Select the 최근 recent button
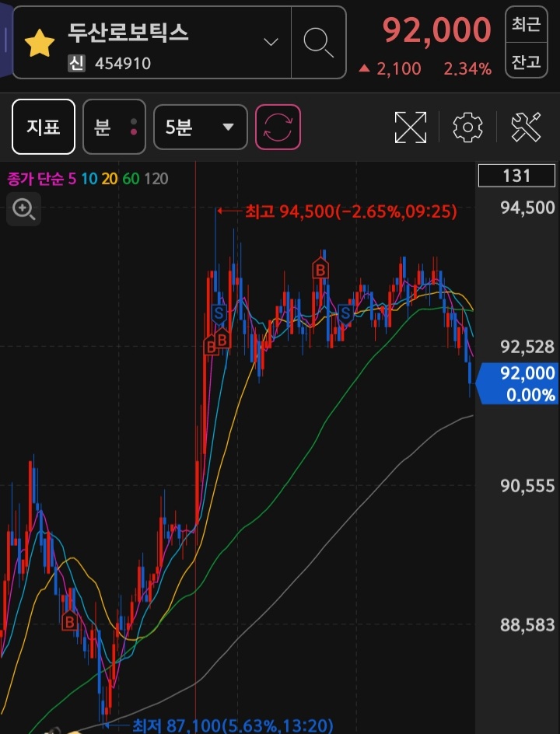 coord(527,24)
